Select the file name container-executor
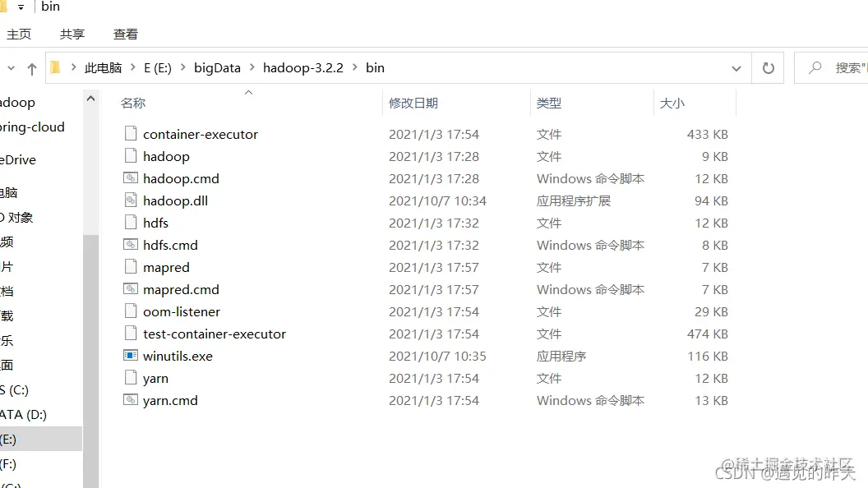868x488 pixels. [x=201, y=134]
